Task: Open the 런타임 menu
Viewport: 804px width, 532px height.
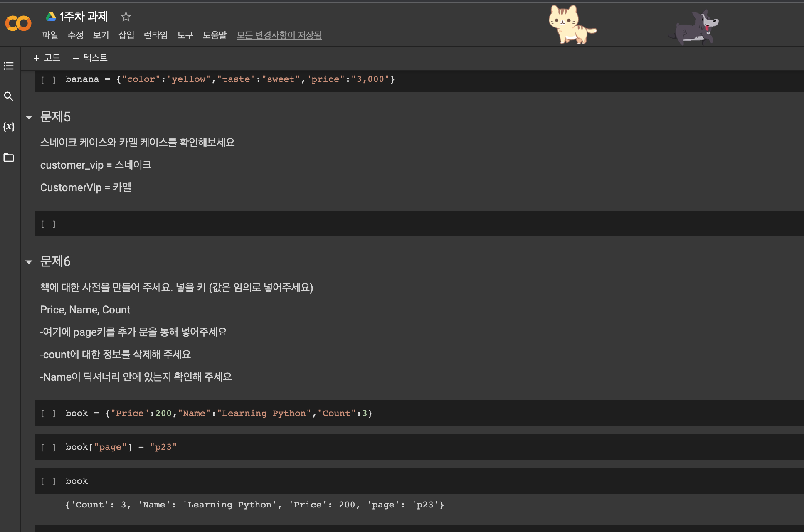Action: [x=155, y=35]
